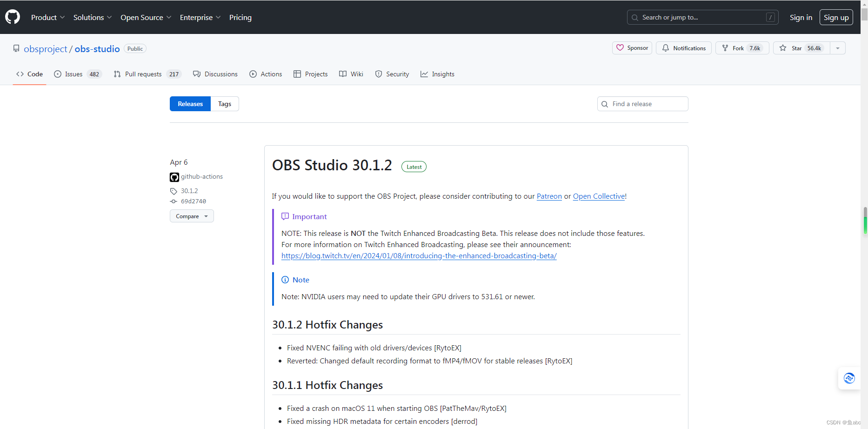This screenshot has width=868, height=429.
Task: Open the Product menu
Action: tap(48, 17)
